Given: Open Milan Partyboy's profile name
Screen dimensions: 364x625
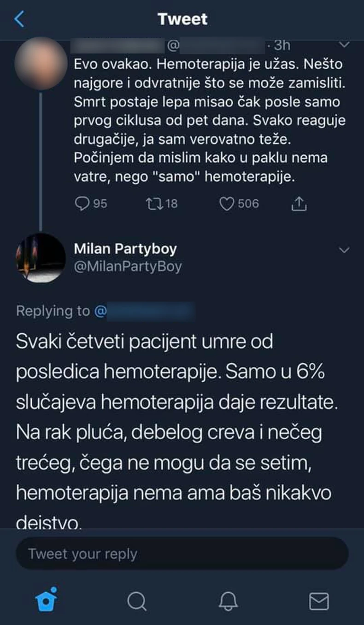Looking at the screenshot, I should (123, 248).
